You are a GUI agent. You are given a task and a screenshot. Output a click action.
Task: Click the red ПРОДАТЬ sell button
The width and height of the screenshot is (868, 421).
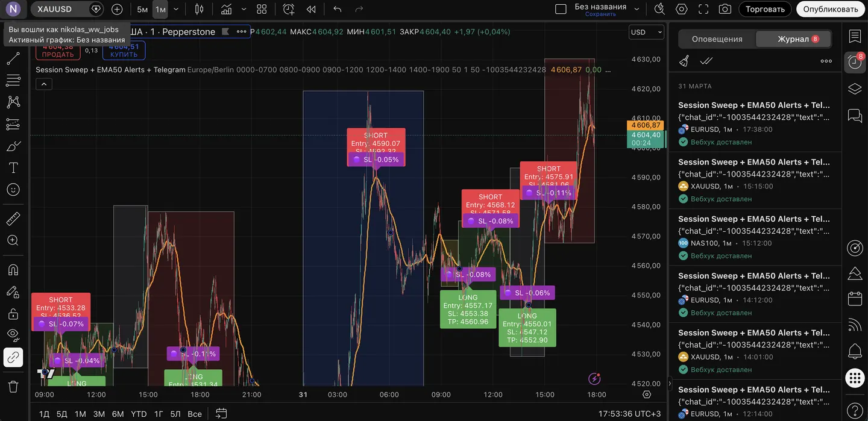58,51
